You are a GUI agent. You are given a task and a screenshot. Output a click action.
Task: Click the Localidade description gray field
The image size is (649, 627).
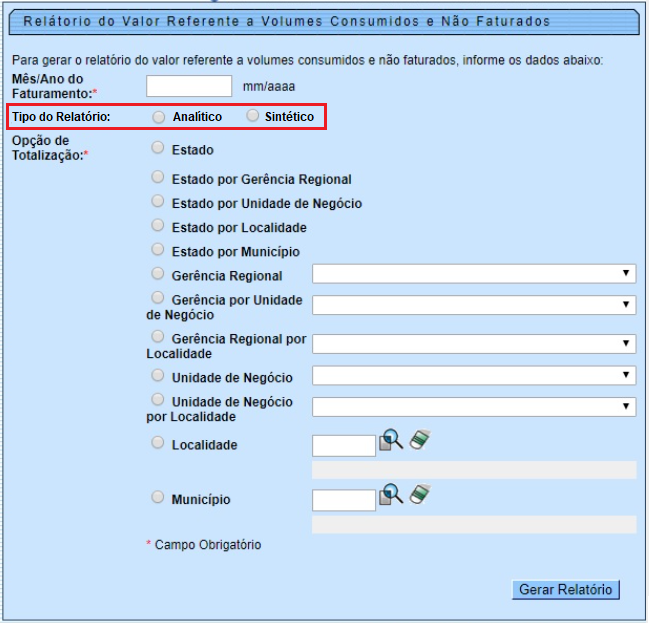[474, 470]
